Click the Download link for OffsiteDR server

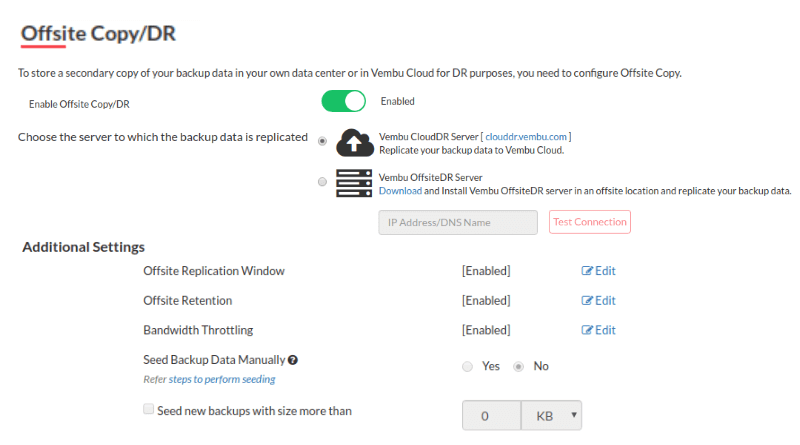(400, 191)
